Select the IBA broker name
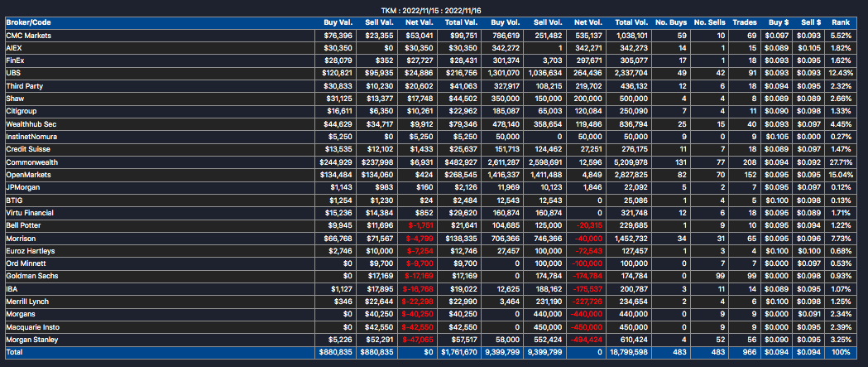The image size is (868, 367). coord(12,289)
